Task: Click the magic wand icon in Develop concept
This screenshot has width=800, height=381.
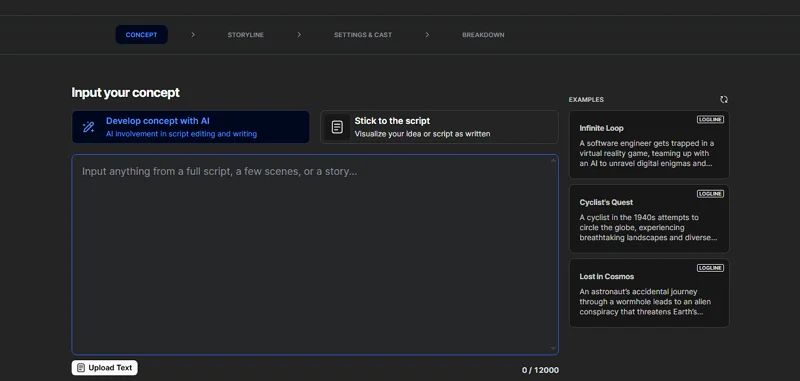Action: coord(88,127)
